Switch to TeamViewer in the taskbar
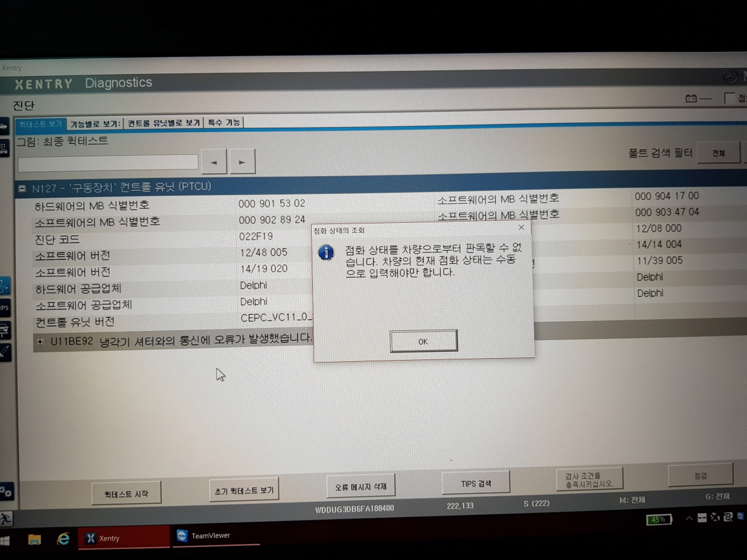The height and width of the screenshot is (560, 747). click(x=215, y=536)
